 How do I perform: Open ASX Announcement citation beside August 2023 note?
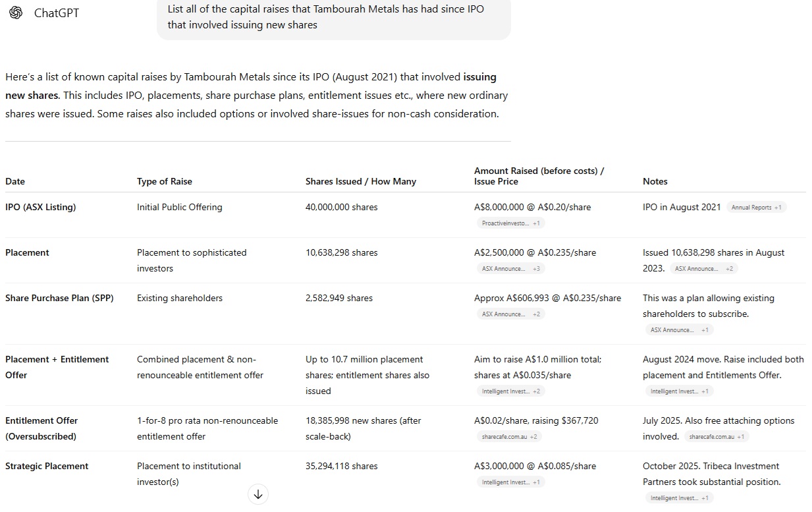703,269
